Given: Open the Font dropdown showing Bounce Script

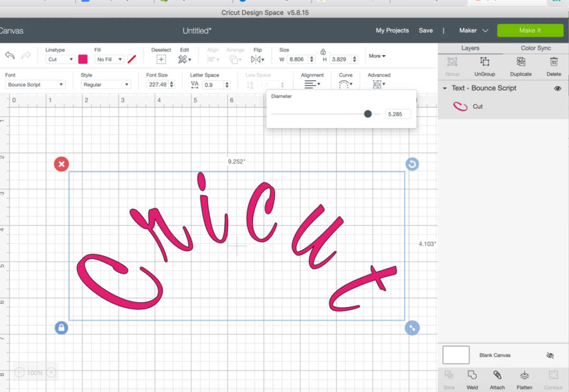Looking at the screenshot, I should pos(35,84).
